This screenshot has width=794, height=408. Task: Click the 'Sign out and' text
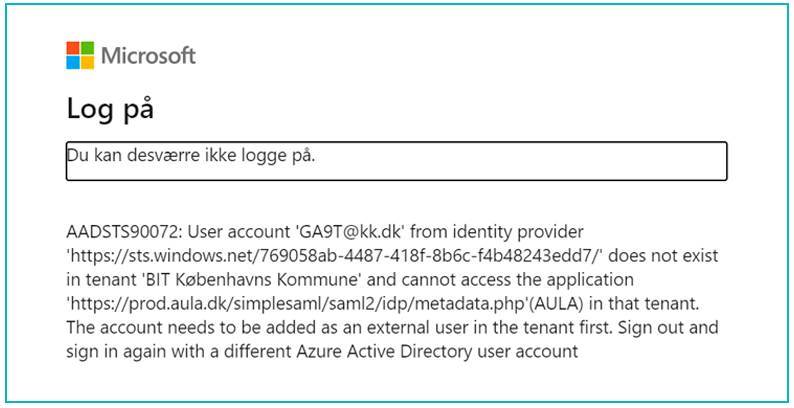click(667, 327)
